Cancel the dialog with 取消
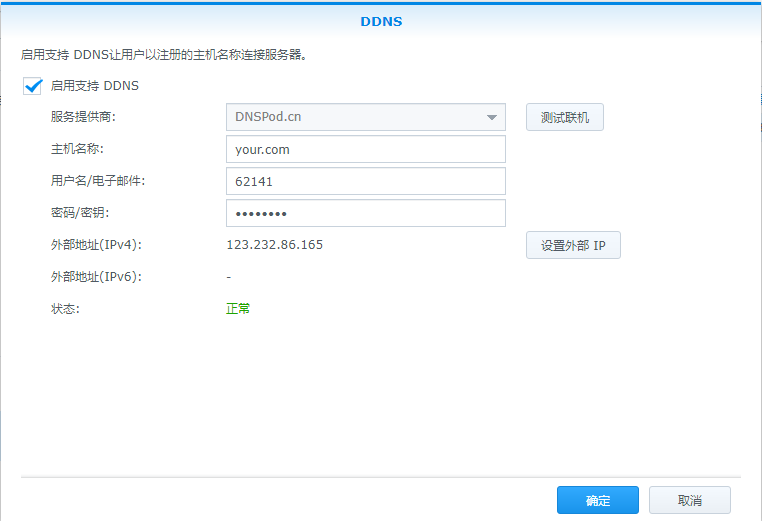The image size is (762, 521). coord(689,500)
